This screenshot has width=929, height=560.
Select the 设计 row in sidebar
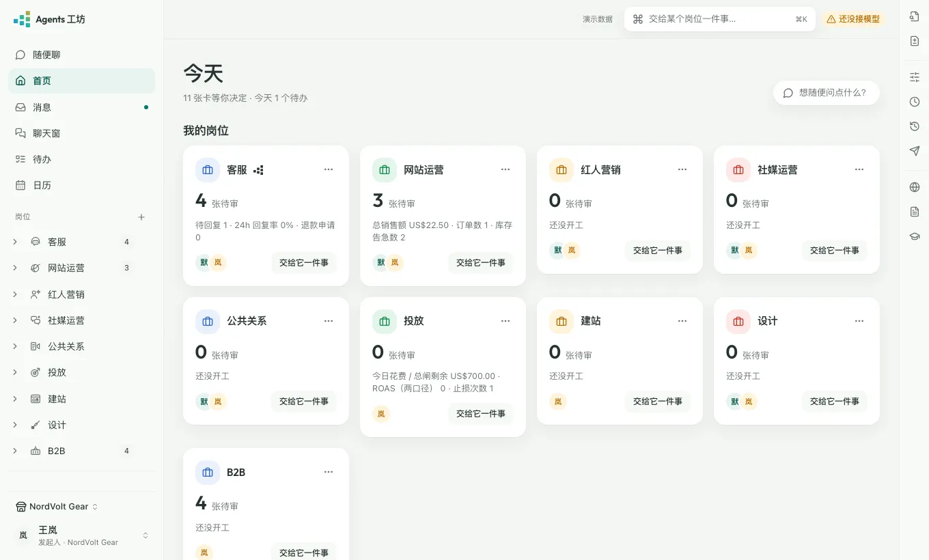(x=82, y=425)
